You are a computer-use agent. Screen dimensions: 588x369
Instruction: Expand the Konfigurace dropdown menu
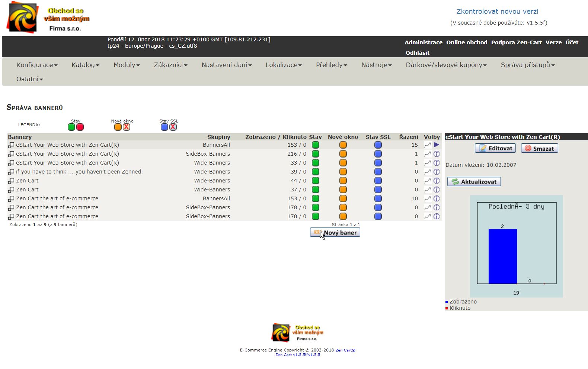(37, 65)
